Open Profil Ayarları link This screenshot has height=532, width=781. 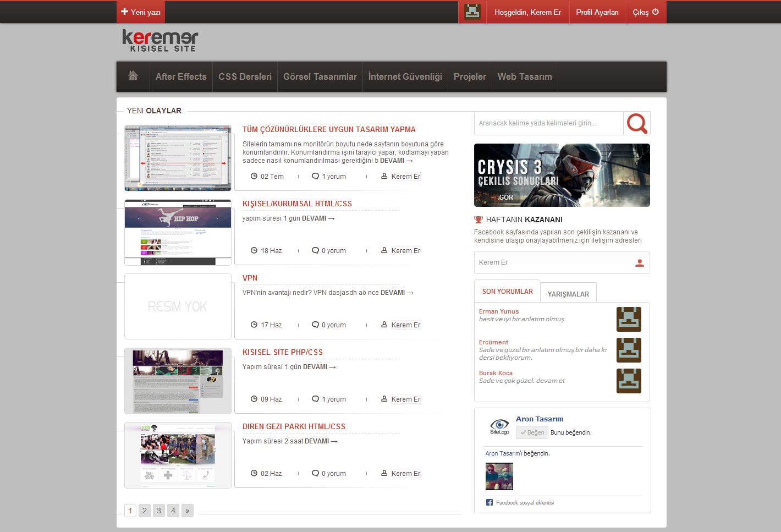(x=597, y=12)
